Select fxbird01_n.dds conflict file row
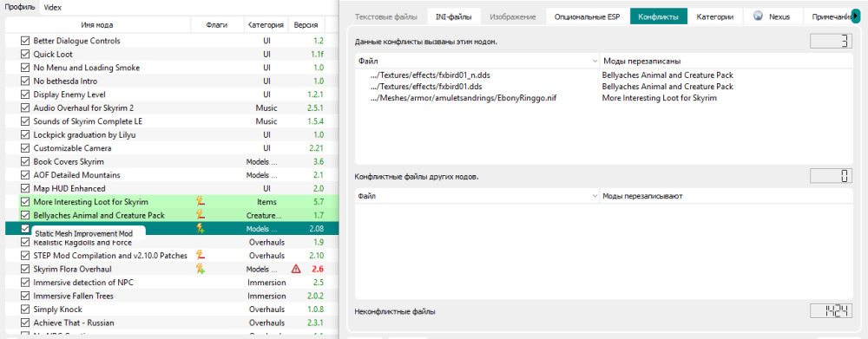Screen dimensions: 868x339 pos(603,75)
